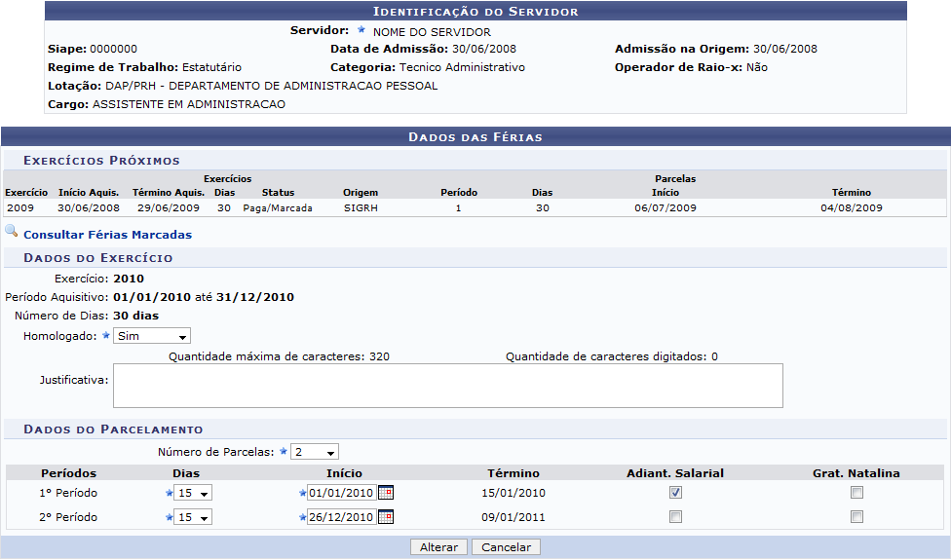This screenshot has height=560, width=951.
Task: Open the Dias dropdown for 2º Período
Action: [x=193, y=517]
